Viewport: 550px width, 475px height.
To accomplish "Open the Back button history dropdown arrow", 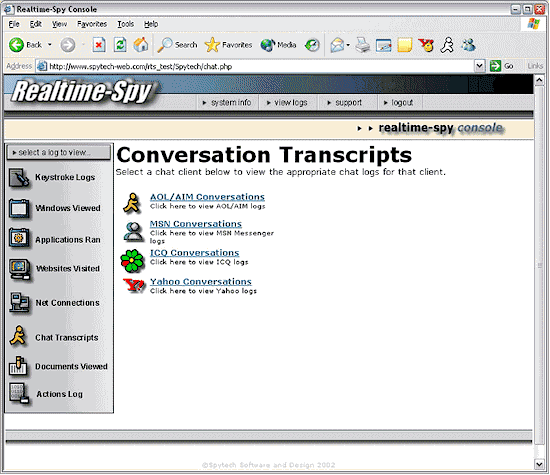I will [x=49, y=45].
